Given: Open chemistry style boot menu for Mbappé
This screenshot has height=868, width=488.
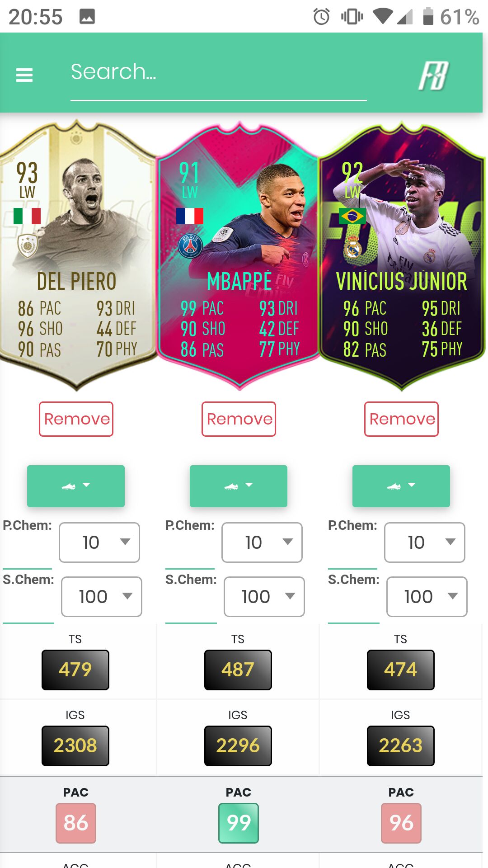Looking at the screenshot, I should click(x=239, y=486).
